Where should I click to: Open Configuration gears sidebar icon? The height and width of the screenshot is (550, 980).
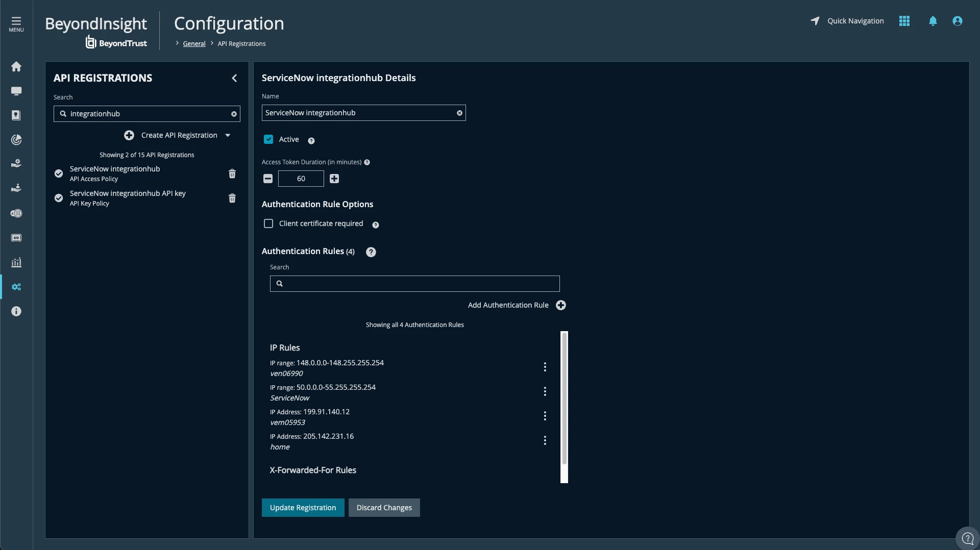(16, 287)
